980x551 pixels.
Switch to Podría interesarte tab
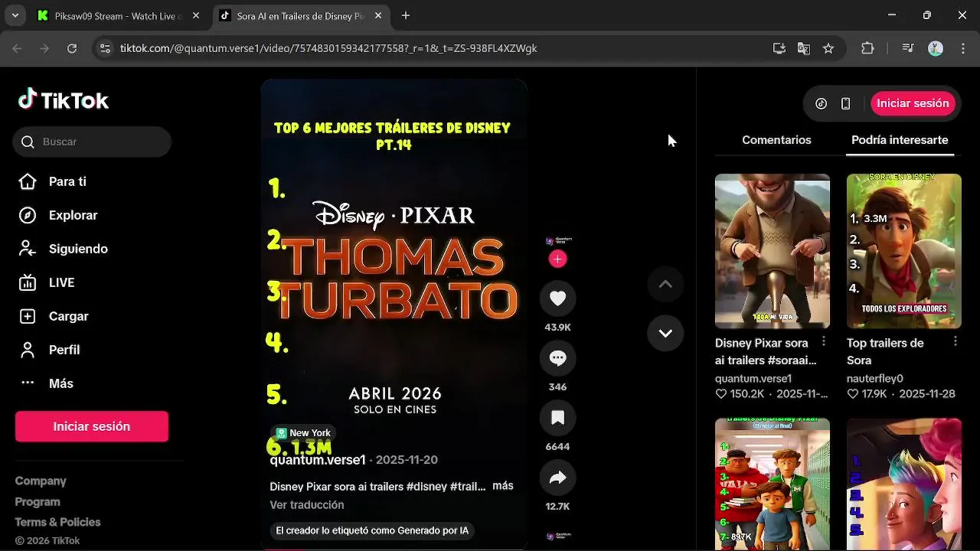click(x=900, y=140)
